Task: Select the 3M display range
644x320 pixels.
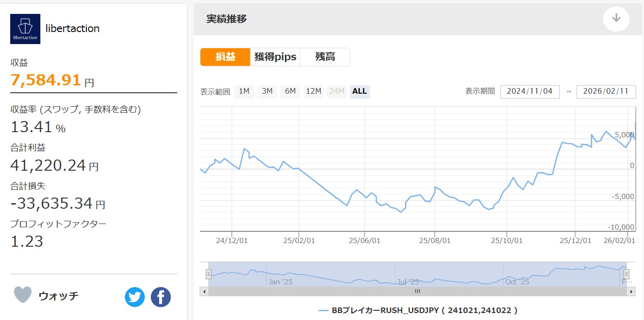Action: (x=267, y=91)
